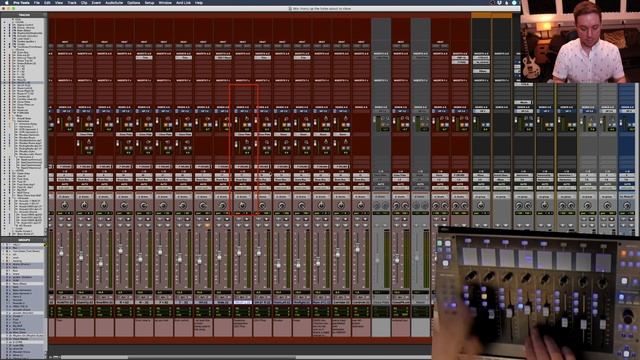This screenshot has height=360, width=640.
Task: Open the Tracks list pop-up menu
Action: [44, 15]
